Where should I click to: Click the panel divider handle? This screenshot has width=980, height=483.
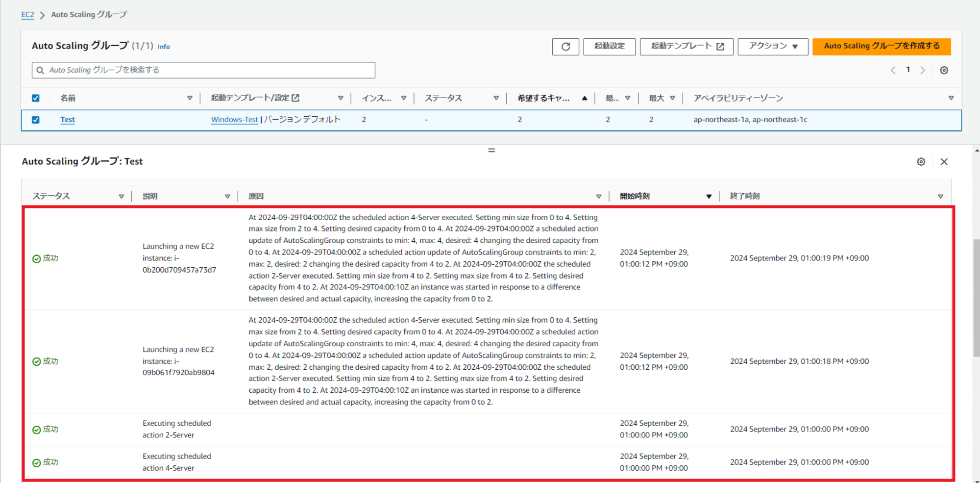coord(491,150)
